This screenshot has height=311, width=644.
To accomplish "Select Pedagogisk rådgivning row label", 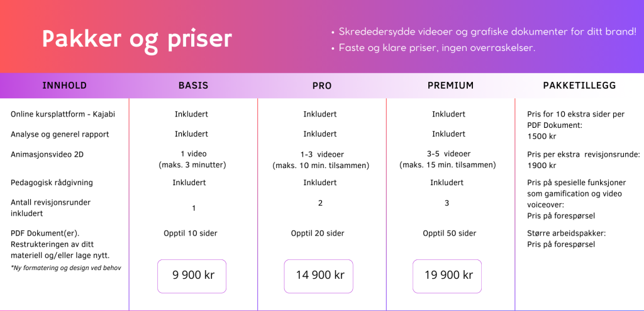I will pos(52,183).
